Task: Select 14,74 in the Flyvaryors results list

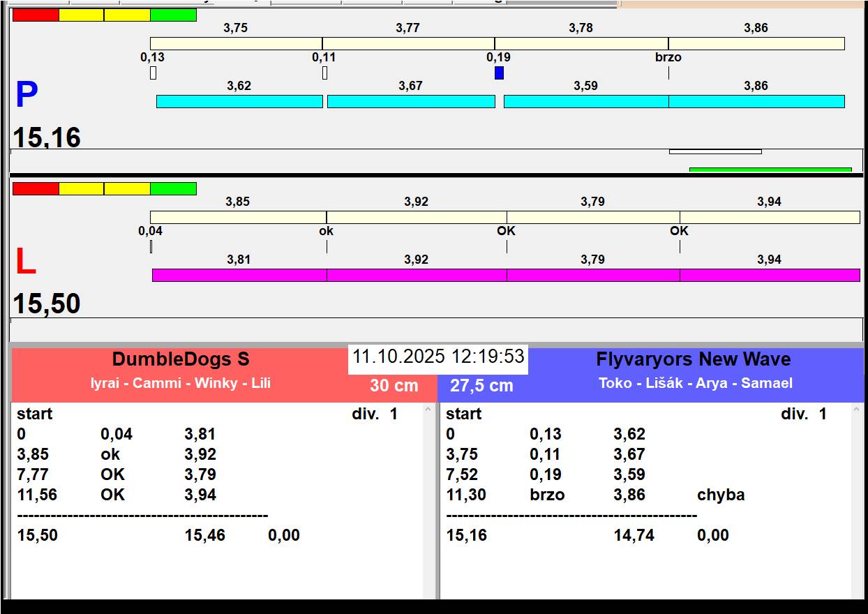Action: (634, 535)
